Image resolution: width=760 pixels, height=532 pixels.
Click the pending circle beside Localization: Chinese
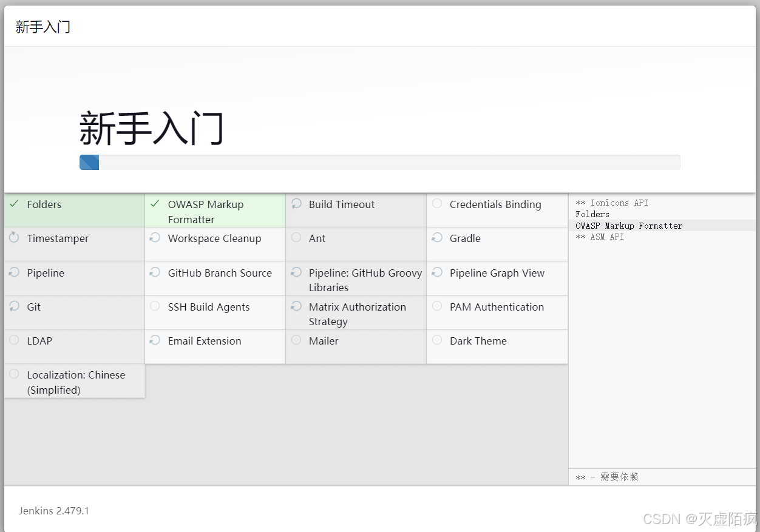(14, 374)
